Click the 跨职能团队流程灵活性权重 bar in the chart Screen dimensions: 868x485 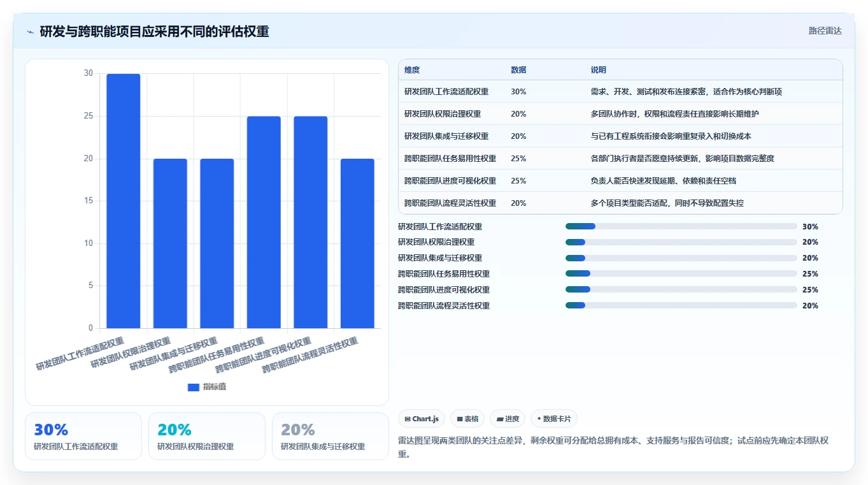point(357,243)
